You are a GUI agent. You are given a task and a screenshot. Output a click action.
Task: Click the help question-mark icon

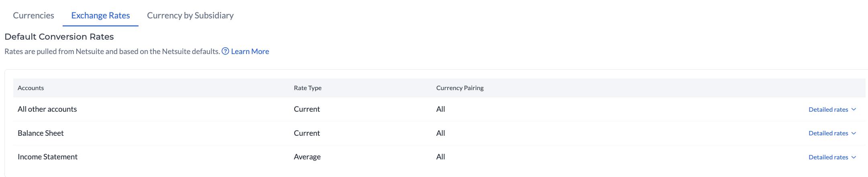click(x=226, y=51)
